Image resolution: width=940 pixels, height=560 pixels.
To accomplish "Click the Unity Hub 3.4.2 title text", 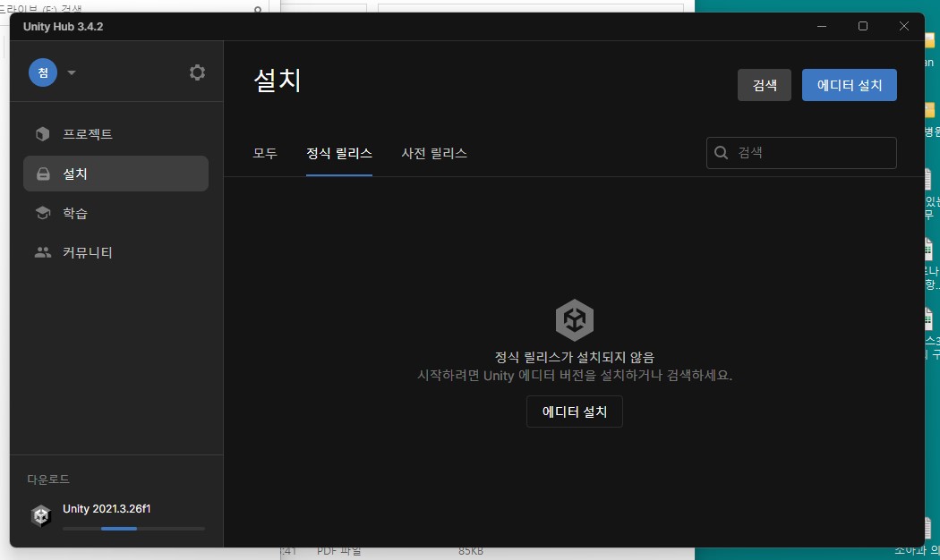I will pos(63,26).
